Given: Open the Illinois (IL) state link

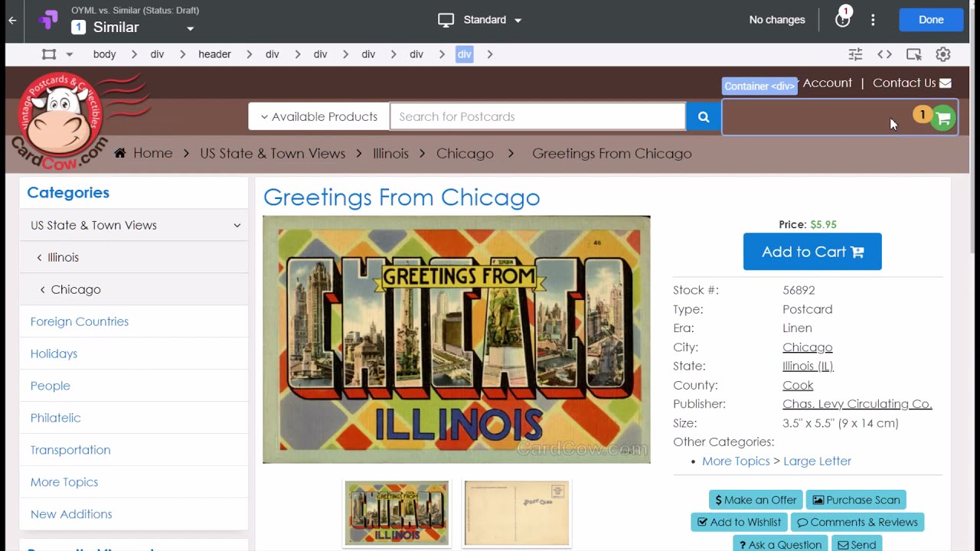Looking at the screenshot, I should (808, 367).
